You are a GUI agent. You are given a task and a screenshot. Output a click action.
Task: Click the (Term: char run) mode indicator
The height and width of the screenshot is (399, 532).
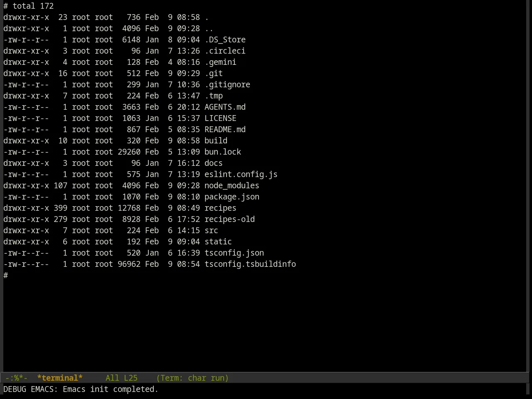coord(192,378)
